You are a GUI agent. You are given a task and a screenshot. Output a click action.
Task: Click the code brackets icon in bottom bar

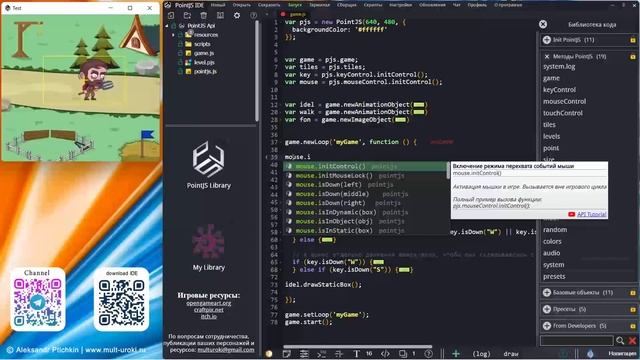click(385, 354)
